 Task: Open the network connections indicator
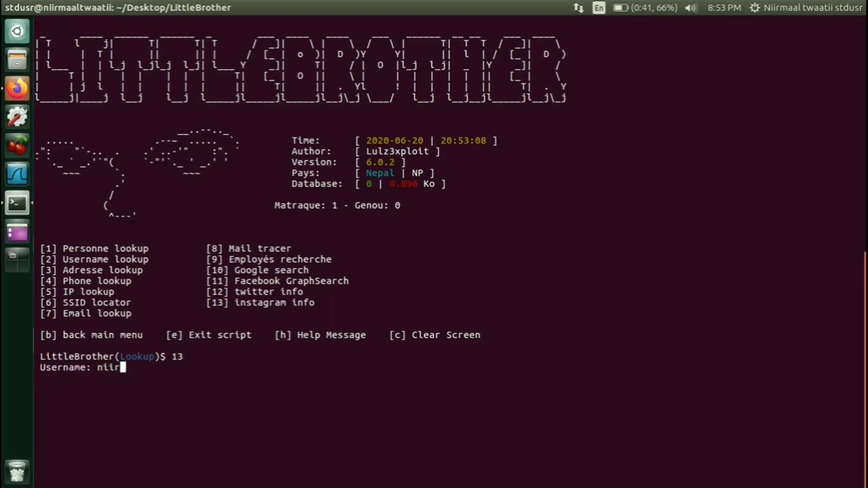578,7
